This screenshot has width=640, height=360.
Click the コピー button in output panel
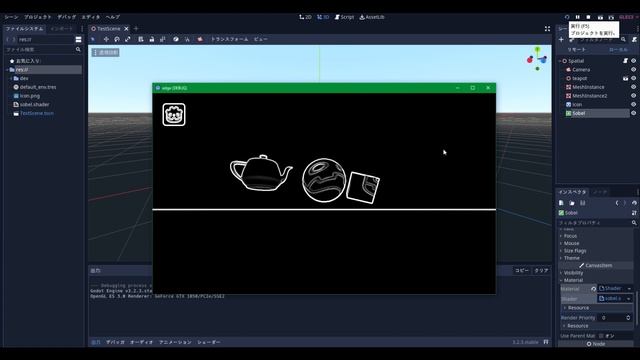pyautogui.click(x=522, y=271)
